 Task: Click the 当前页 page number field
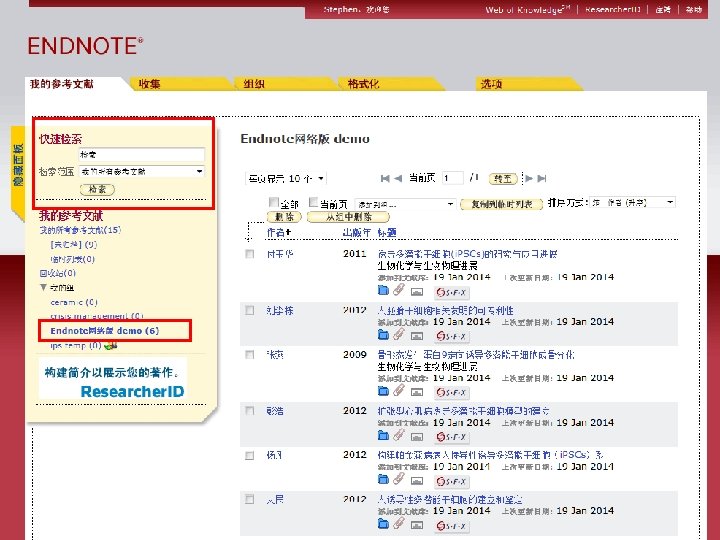pyautogui.click(x=453, y=178)
